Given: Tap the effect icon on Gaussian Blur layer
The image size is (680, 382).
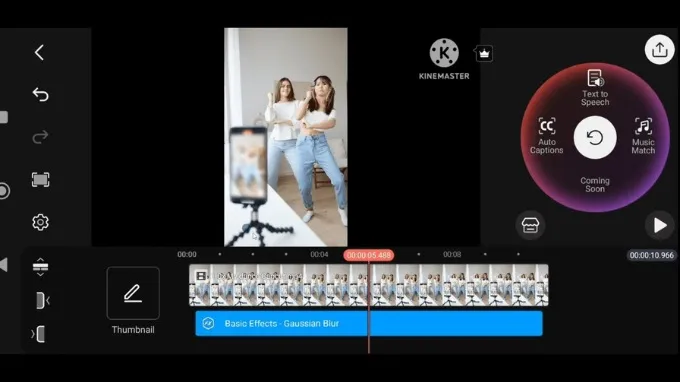Looking at the screenshot, I should (209, 323).
